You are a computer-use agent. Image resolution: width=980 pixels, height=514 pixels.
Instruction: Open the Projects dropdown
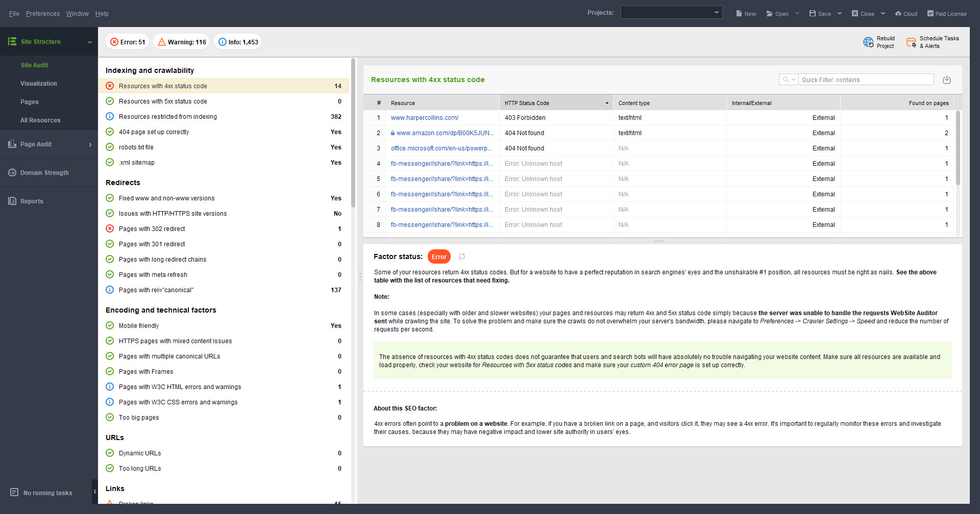pos(671,13)
